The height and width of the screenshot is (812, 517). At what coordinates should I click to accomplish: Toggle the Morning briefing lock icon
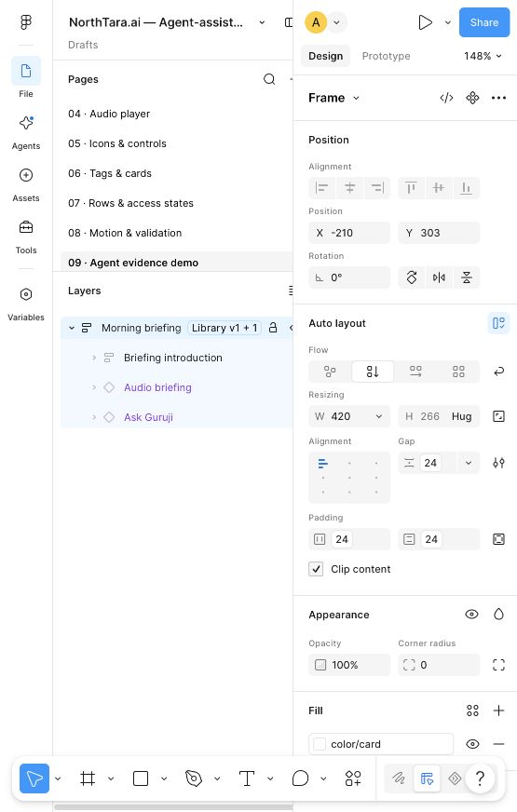(273, 328)
